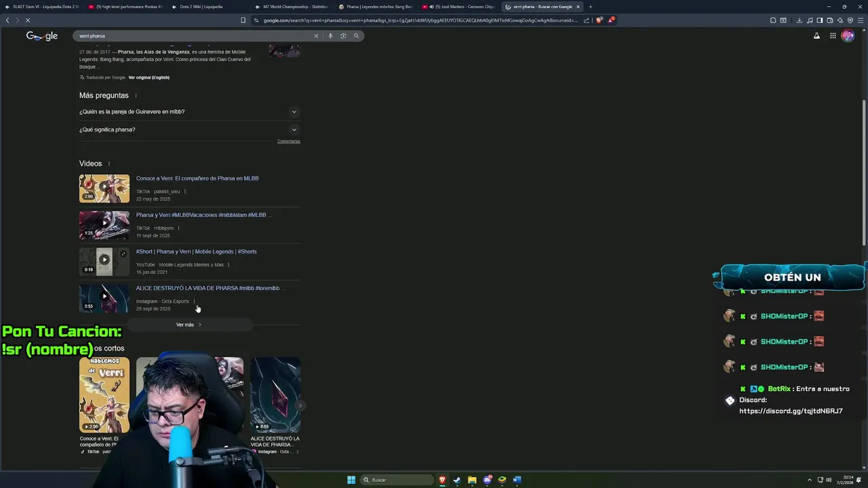The image size is (868, 488).
Task: Open 'ALICE DESTRUYÓ LA VIDA DE PHARSA' link
Action: pos(210,288)
